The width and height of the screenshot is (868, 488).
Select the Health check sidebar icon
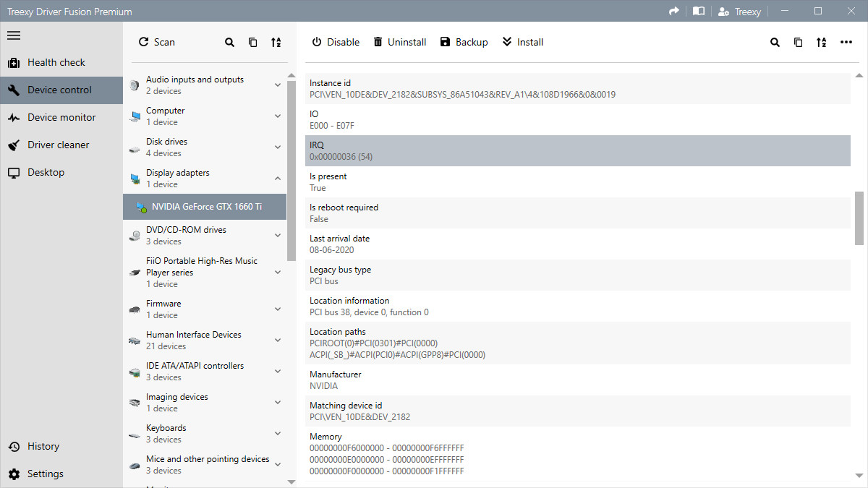(x=12, y=62)
